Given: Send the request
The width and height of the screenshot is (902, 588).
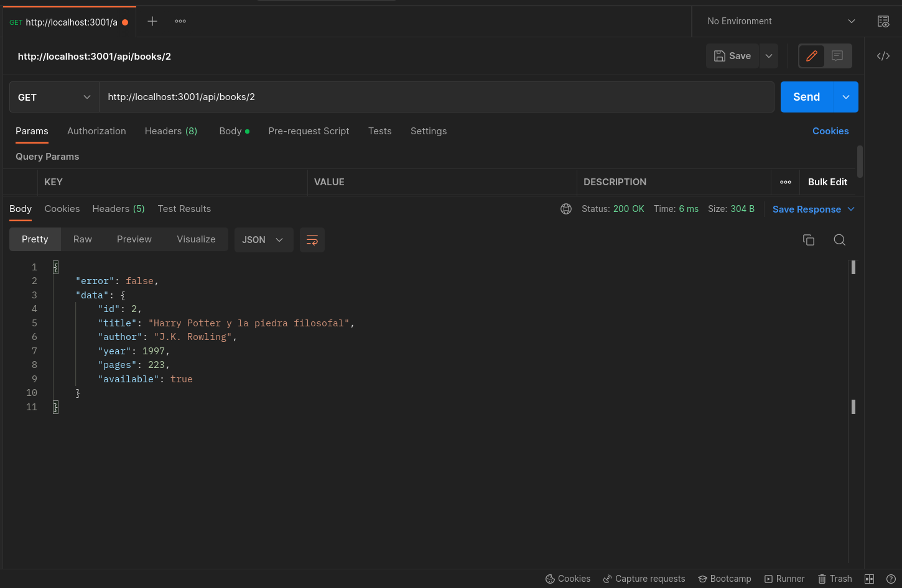Looking at the screenshot, I should pos(807,97).
